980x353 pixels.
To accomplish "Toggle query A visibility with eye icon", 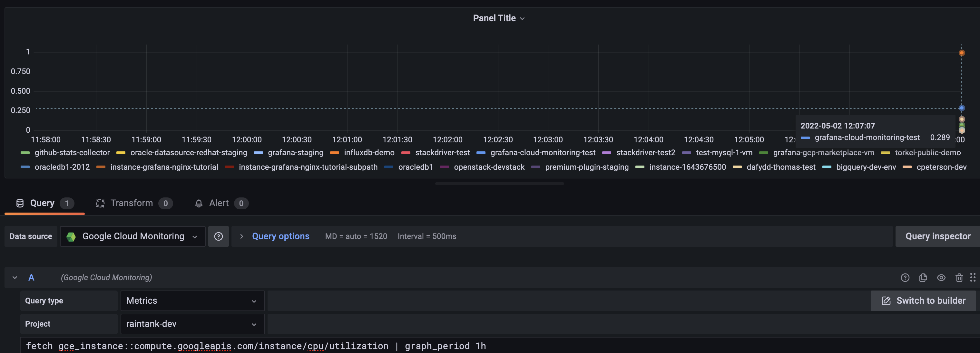I will tap(941, 278).
